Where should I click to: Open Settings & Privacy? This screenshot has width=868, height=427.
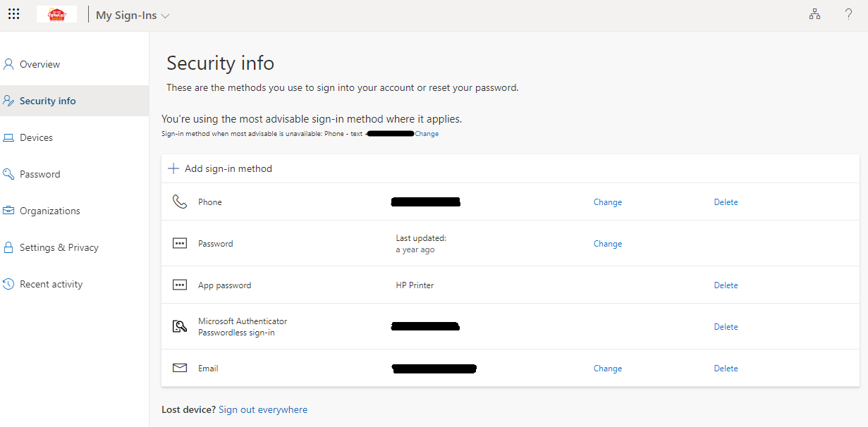(59, 247)
